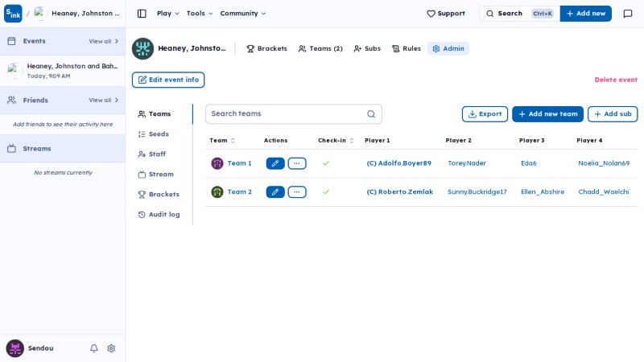Open the notifications bell icon

click(94, 348)
